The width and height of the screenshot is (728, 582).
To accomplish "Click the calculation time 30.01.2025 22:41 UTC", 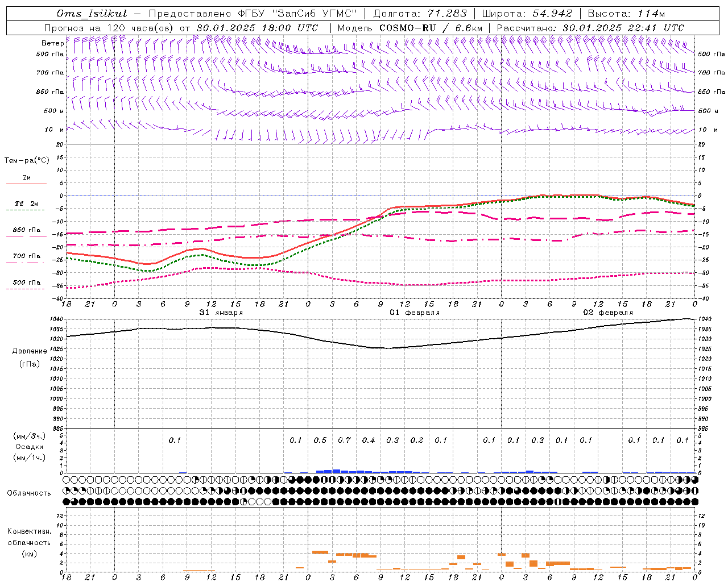I will 623,28.
